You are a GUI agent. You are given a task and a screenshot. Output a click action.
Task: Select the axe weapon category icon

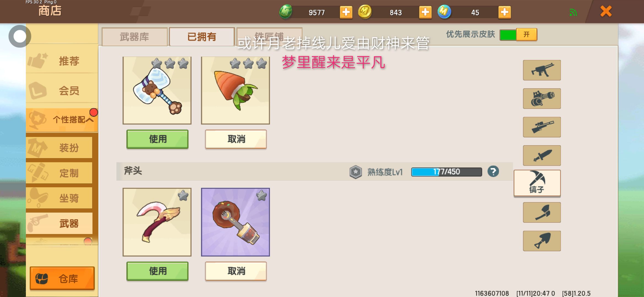tap(542, 212)
